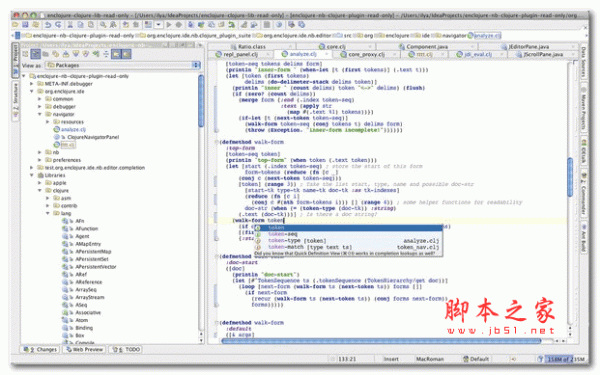Click the green Run arrow icon
Viewport: 600px width, 375px height.
tap(169, 24)
